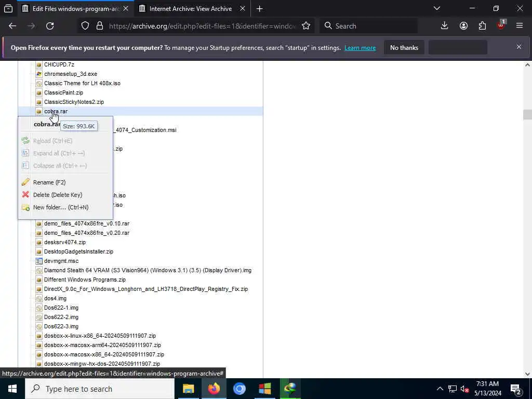Choose Delete (Delete Key) menu entry
Screen dimensions: 532x399
coord(58,195)
